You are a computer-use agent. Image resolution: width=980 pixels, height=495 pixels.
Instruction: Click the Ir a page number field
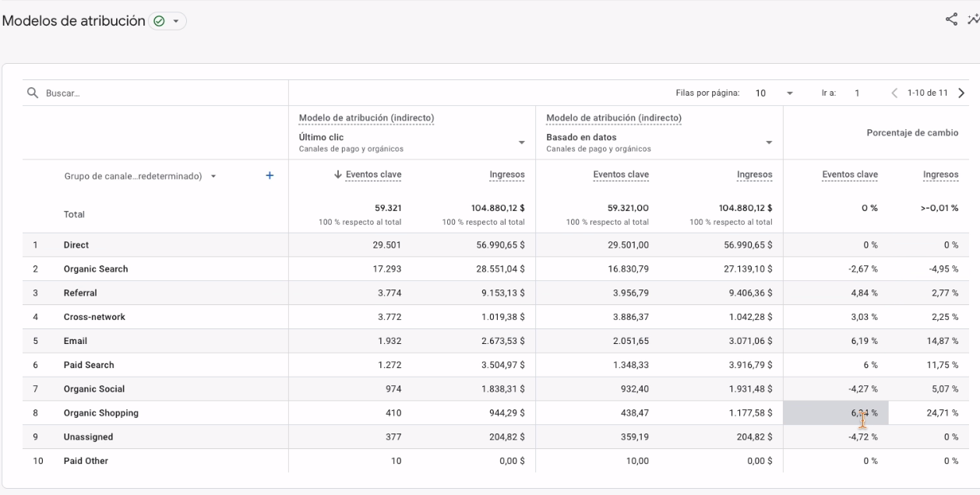[857, 93]
